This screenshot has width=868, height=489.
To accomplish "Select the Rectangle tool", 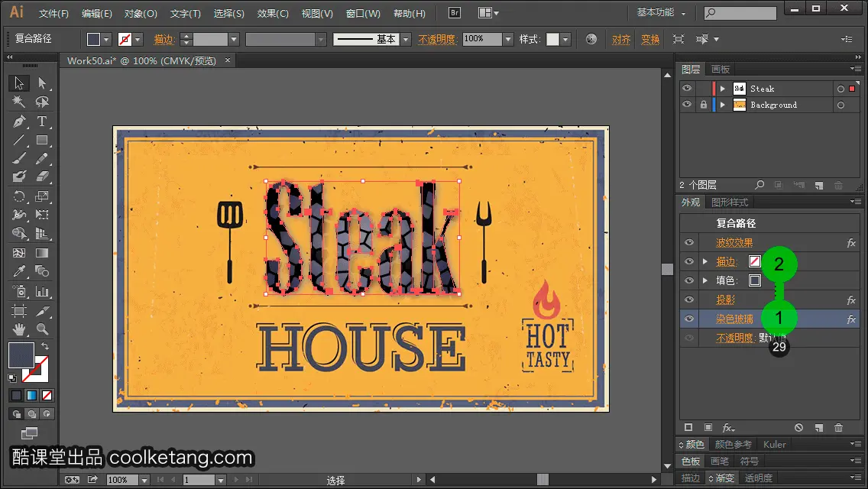I will (x=42, y=140).
